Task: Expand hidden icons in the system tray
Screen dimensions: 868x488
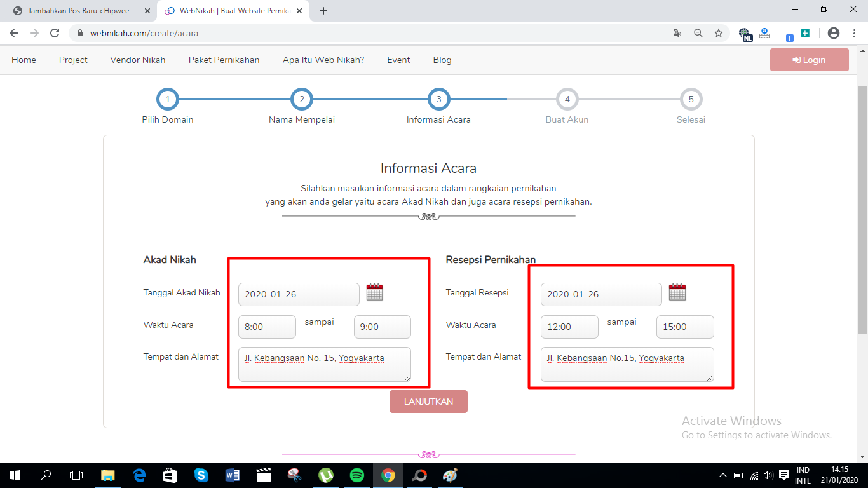Action: click(723, 475)
